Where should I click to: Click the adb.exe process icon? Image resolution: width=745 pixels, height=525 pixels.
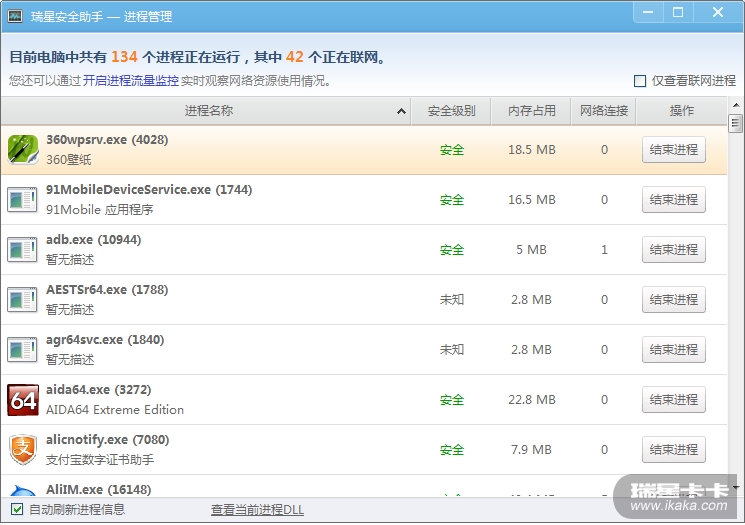point(22,250)
